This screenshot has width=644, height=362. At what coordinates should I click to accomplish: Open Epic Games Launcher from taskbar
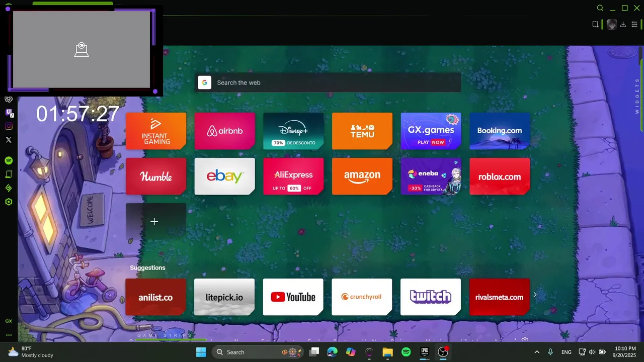point(425,352)
